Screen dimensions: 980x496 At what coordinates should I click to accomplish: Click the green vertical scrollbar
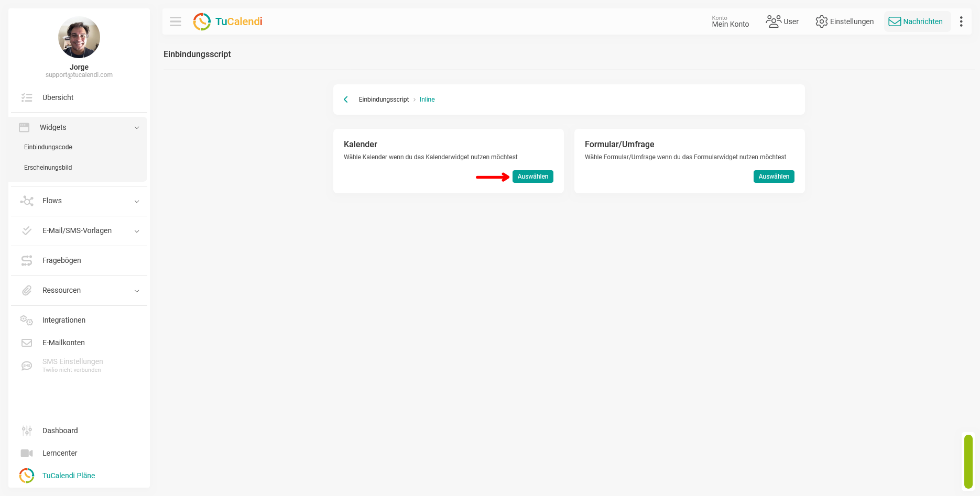968,461
